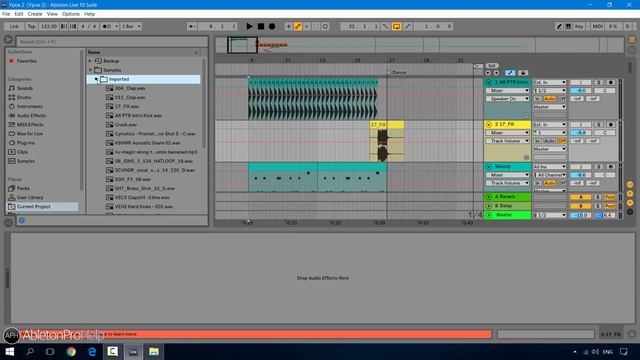Select MIDI Effects category in browser
The height and width of the screenshot is (360, 640).
tap(30, 124)
